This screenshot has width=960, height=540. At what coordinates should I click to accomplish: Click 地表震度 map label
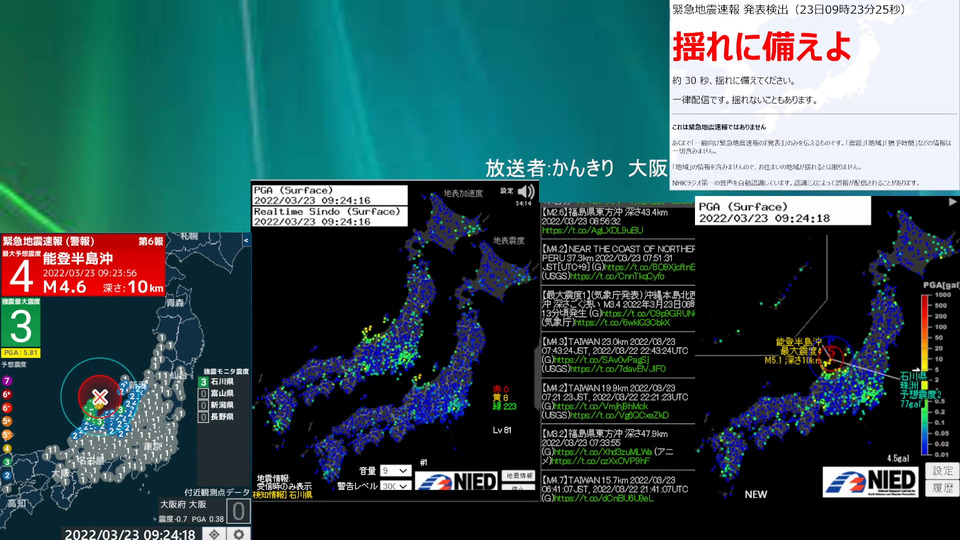[x=509, y=241]
